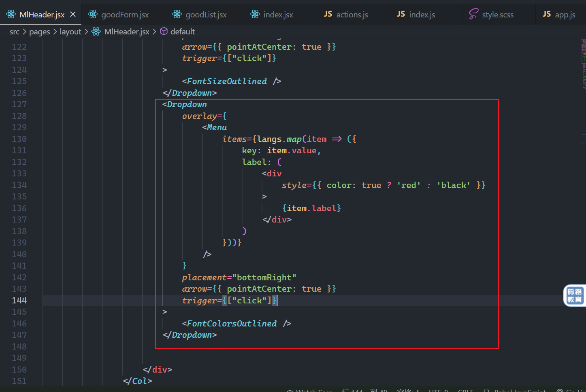This screenshot has width=586, height=392.
Task: Click closing </Dropdown> on line 126
Action: (x=190, y=93)
